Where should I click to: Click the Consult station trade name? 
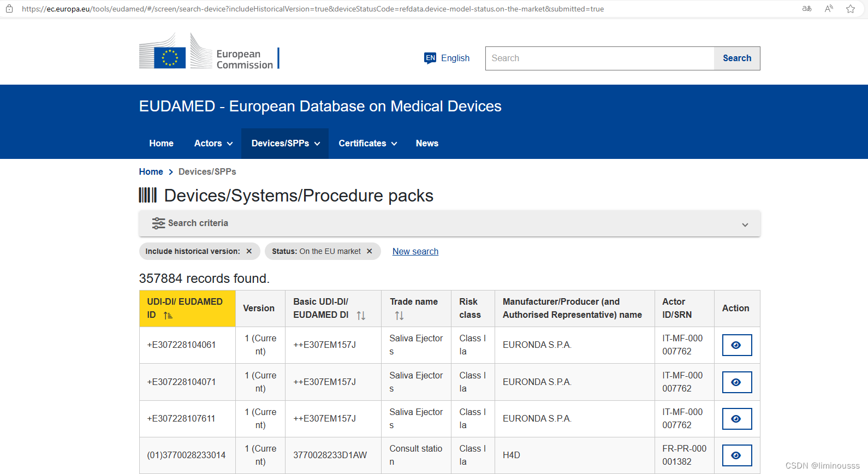(416, 455)
